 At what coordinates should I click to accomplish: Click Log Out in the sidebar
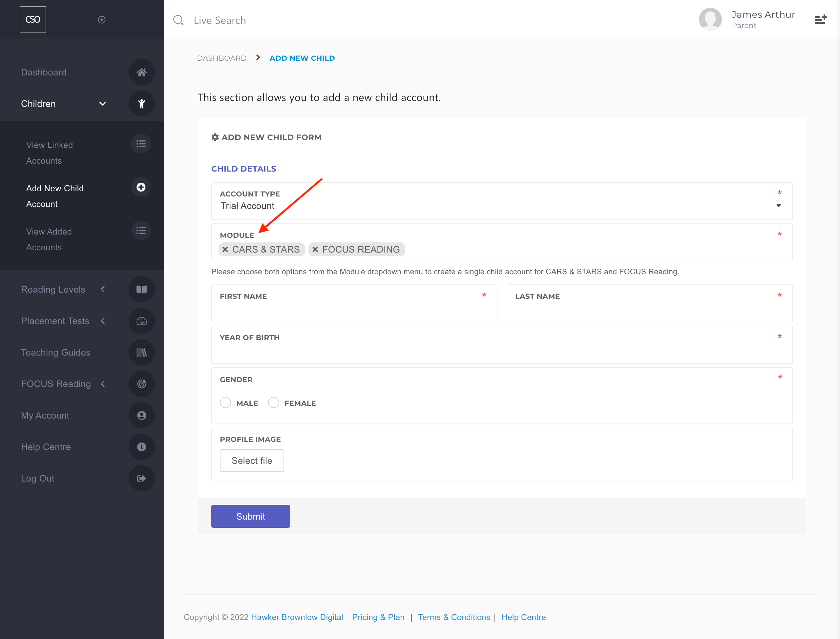(x=37, y=479)
